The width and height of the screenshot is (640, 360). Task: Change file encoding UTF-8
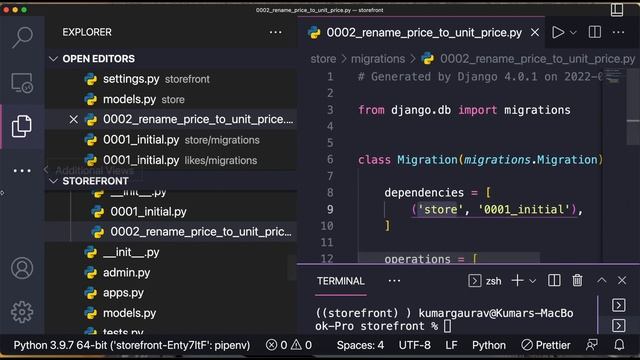415,345
